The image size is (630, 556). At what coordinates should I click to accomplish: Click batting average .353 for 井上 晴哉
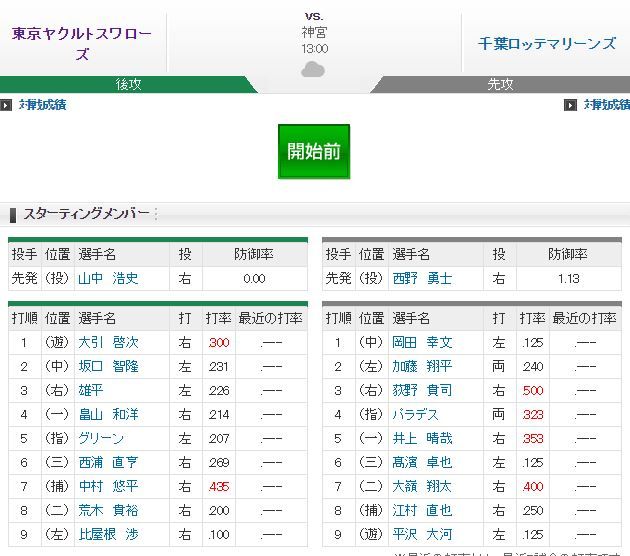tap(533, 439)
